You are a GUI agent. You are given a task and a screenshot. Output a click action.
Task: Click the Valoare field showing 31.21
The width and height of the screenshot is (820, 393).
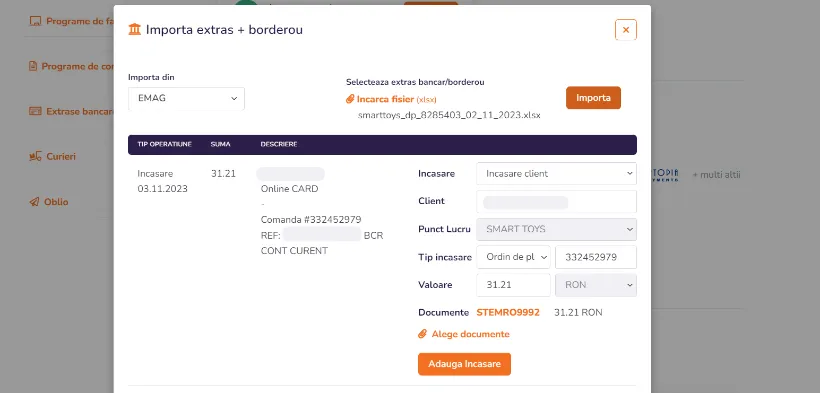click(514, 285)
